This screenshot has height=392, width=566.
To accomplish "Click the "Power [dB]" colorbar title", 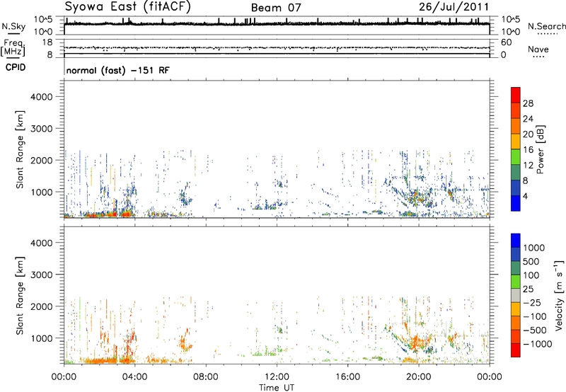I will coord(540,149).
